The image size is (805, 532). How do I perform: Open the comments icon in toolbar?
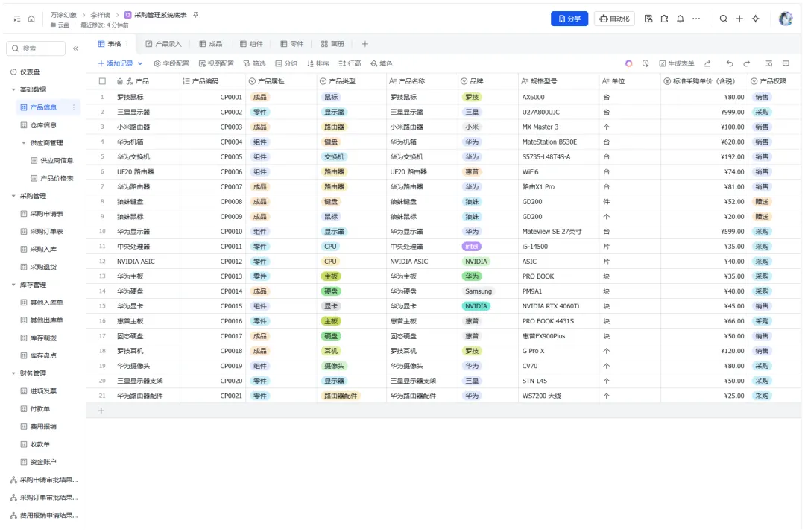786,63
